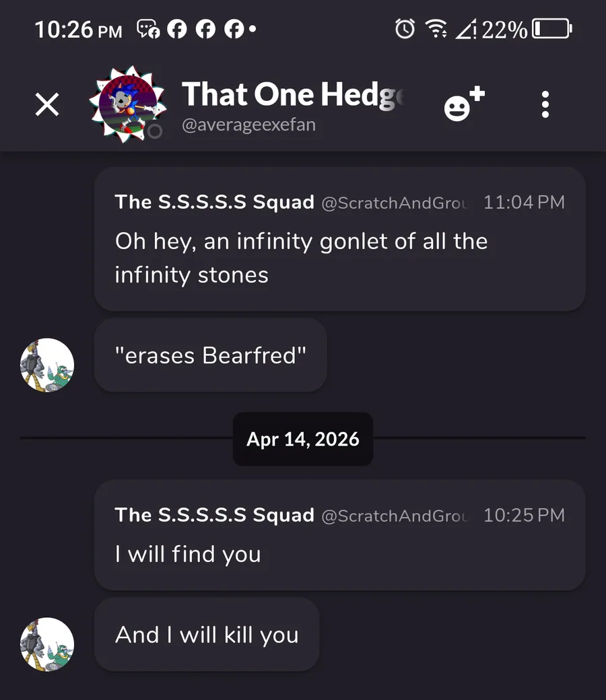Select the "erases Bearfred" message bubble
This screenshot has height=700, width=606.
coord(211,355)
